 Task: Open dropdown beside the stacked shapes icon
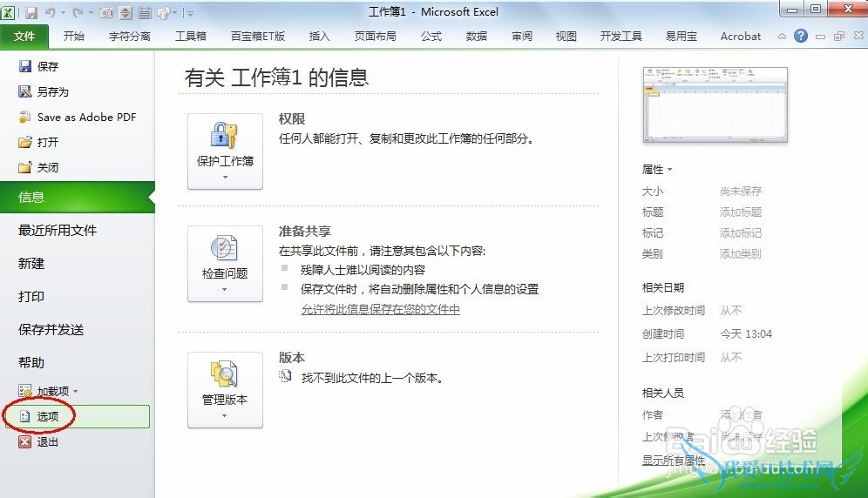[x=174, y=12]
